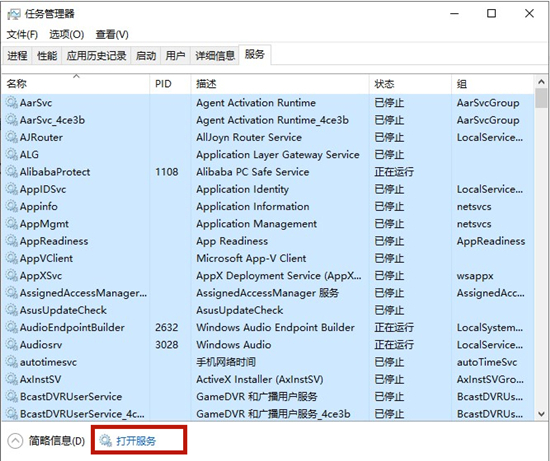Click the gear icon next to AxInstSV
The height and width of the screenshot is (461, 550).
tap(12, 379)
